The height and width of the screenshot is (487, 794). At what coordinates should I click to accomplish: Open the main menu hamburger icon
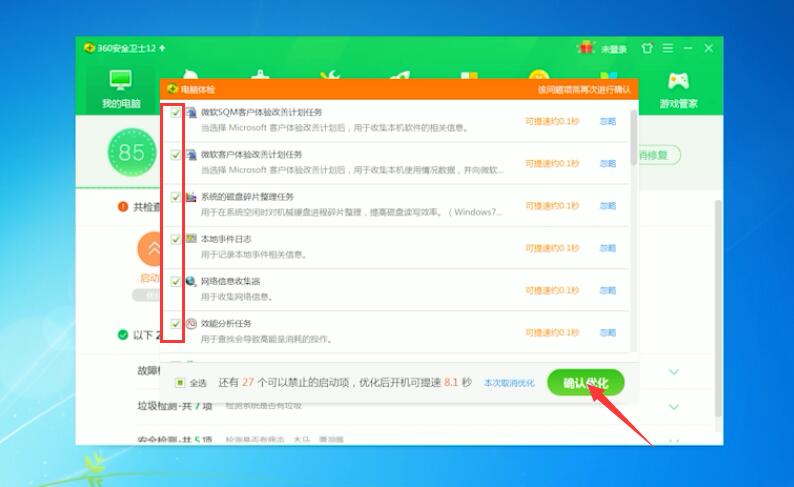click(668, 48)
